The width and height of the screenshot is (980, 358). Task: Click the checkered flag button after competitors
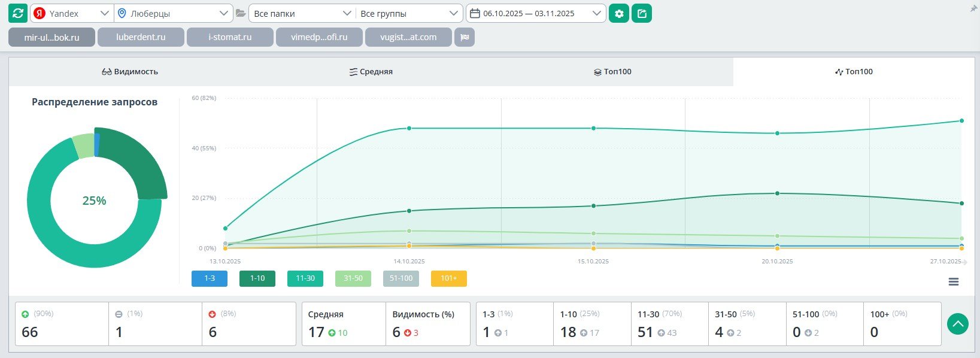click(465, 37)
